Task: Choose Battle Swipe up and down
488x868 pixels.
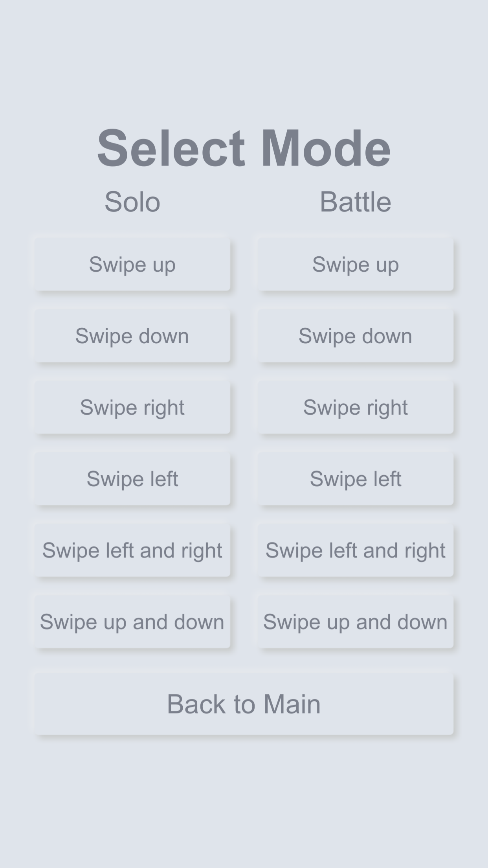Action: pos(355,622)
